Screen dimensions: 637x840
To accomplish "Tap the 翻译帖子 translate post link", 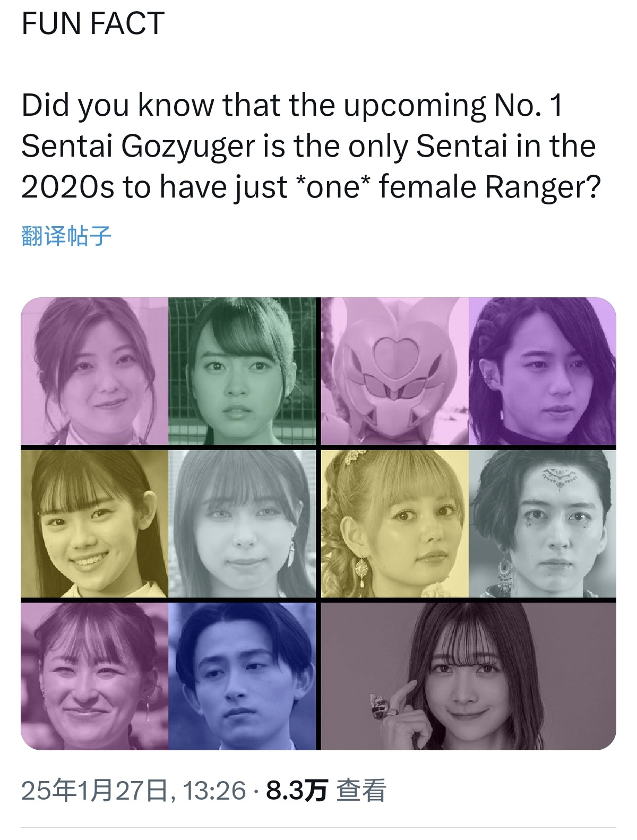I will [66, 236].
